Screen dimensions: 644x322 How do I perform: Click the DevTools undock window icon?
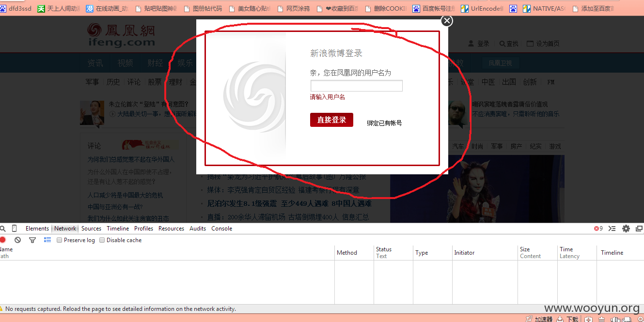click(x=639, y=229)
